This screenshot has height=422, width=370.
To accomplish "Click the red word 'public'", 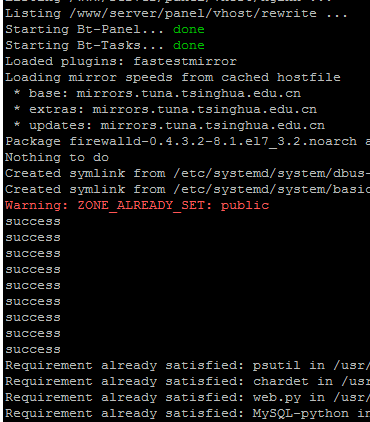I will click(x=245, y=205).
